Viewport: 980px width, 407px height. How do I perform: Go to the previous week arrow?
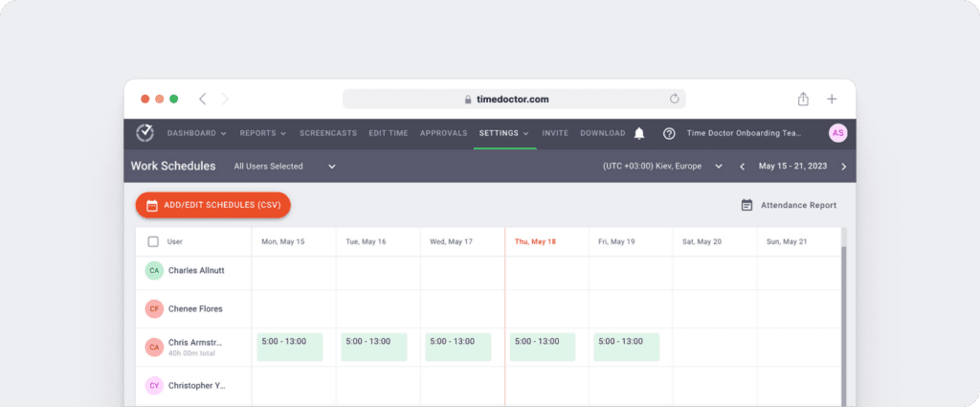point(742,167)
